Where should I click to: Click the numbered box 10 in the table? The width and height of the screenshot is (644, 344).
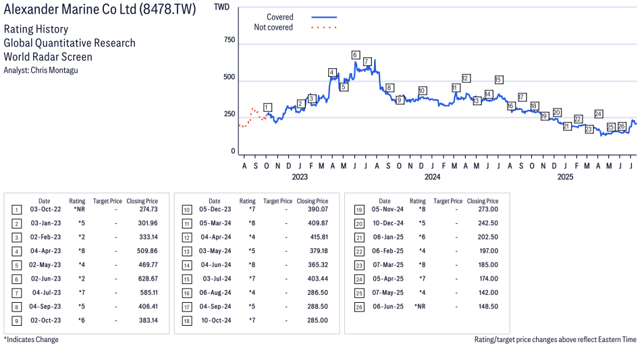pyautogui.click(x=187, y=210)
